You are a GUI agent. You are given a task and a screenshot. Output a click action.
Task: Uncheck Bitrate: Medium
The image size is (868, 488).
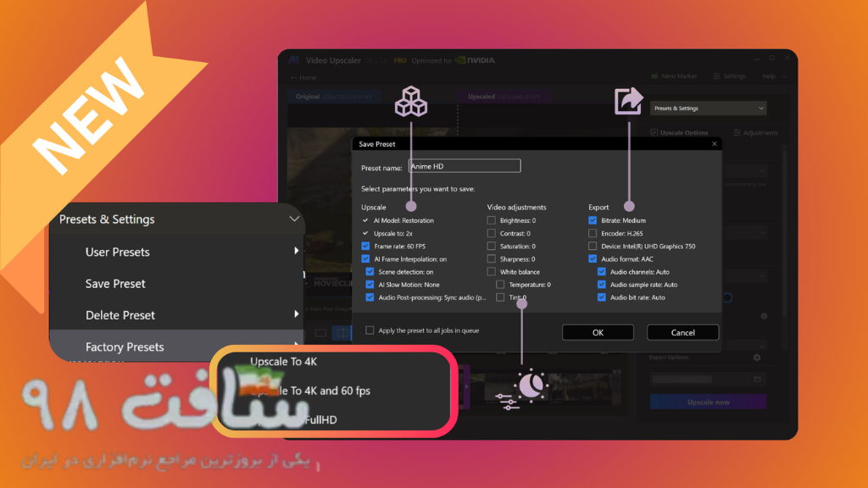[593, 220]
